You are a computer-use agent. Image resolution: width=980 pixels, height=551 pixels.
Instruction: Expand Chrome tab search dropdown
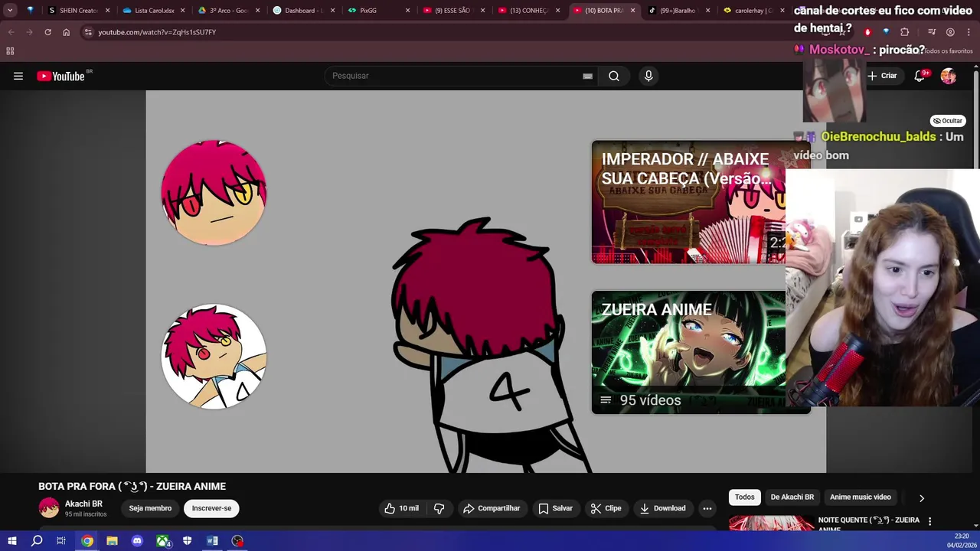pyautogui.click(x=10, y=11)
